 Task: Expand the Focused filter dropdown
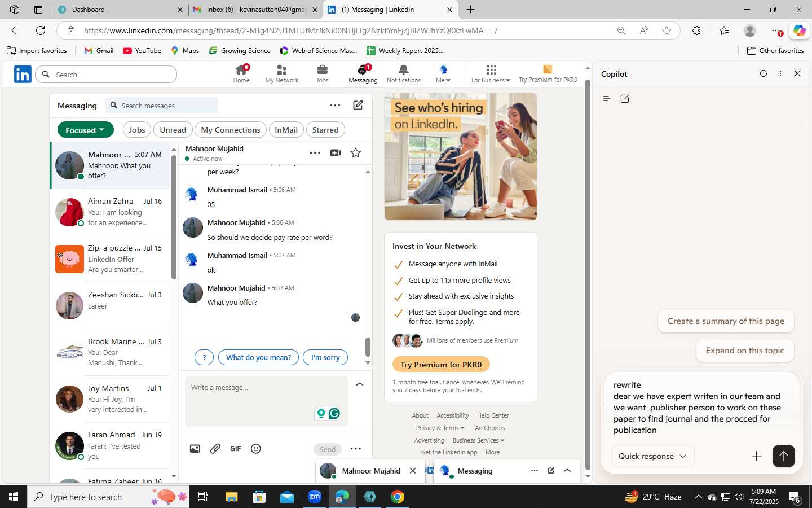point(86,130)
